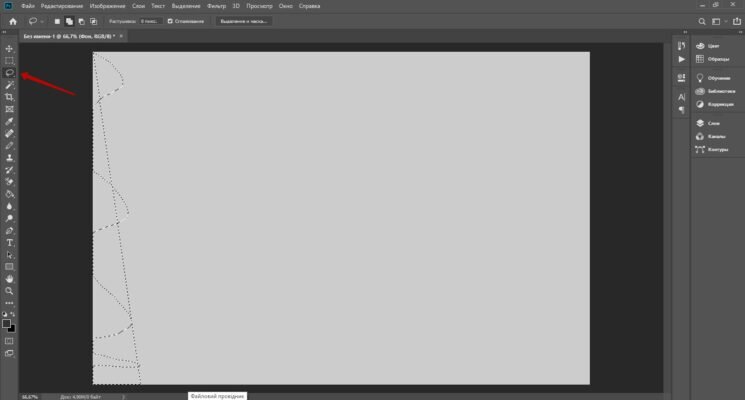Select the History Brush tool
Image resolution: width=745 pixels, height=400 pixels.
(x=9, y=170)
